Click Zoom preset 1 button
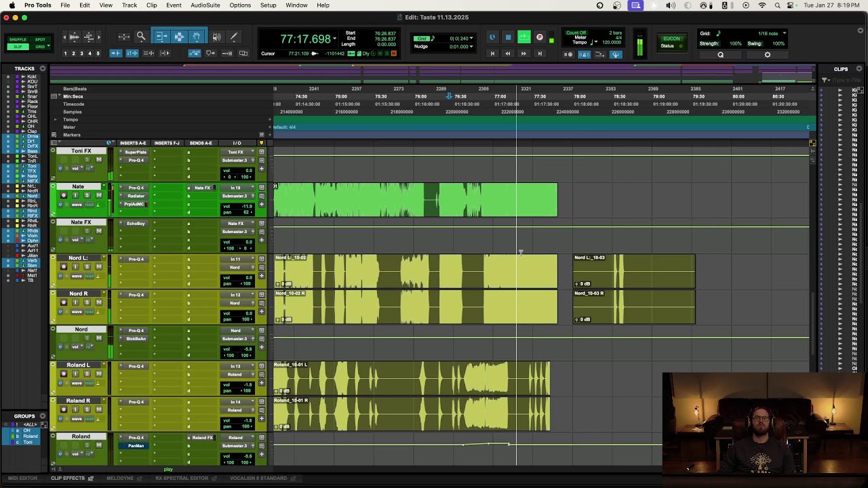868x488 pixels. [x=65, y=54]
